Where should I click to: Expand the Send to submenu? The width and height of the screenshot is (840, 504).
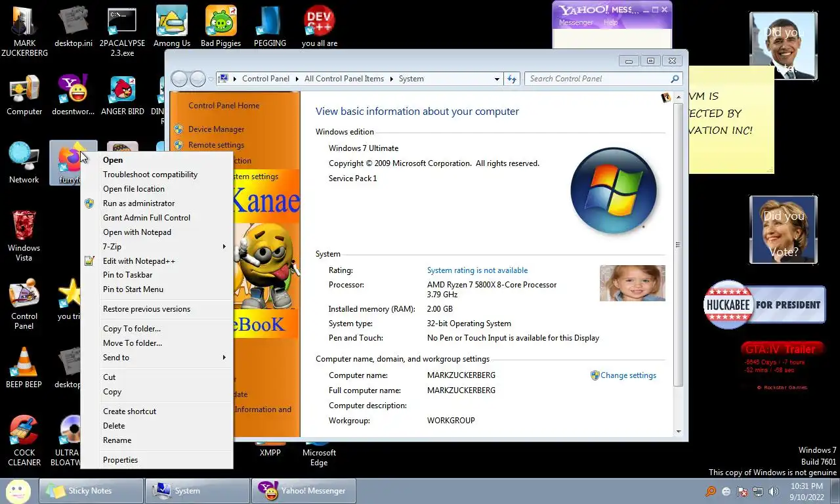tap(224, 358)
